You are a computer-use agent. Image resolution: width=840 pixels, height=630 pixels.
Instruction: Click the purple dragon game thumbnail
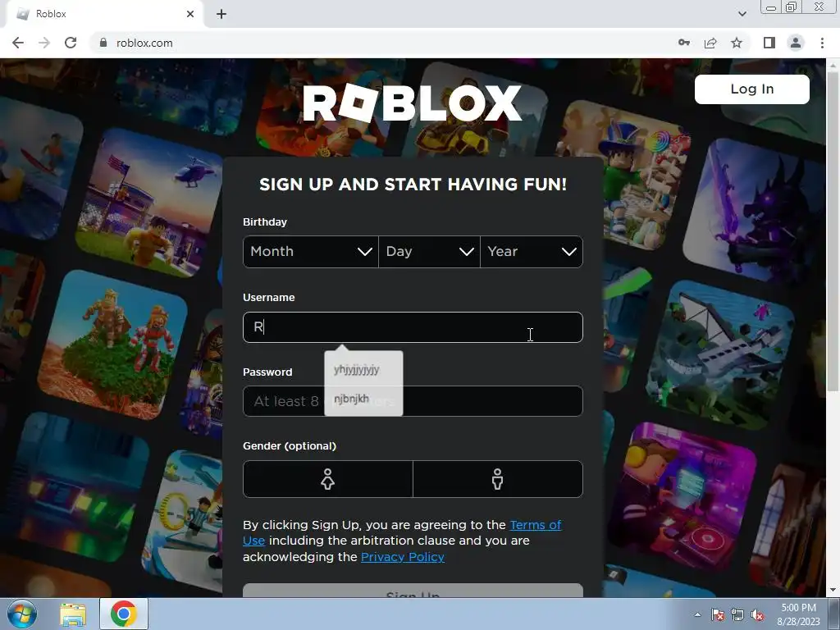click(756, 212)
